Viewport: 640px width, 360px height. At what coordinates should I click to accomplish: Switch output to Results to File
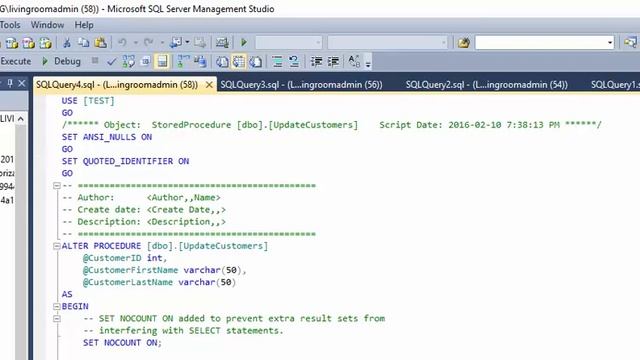pyautogui.click(x=256, y=62)
